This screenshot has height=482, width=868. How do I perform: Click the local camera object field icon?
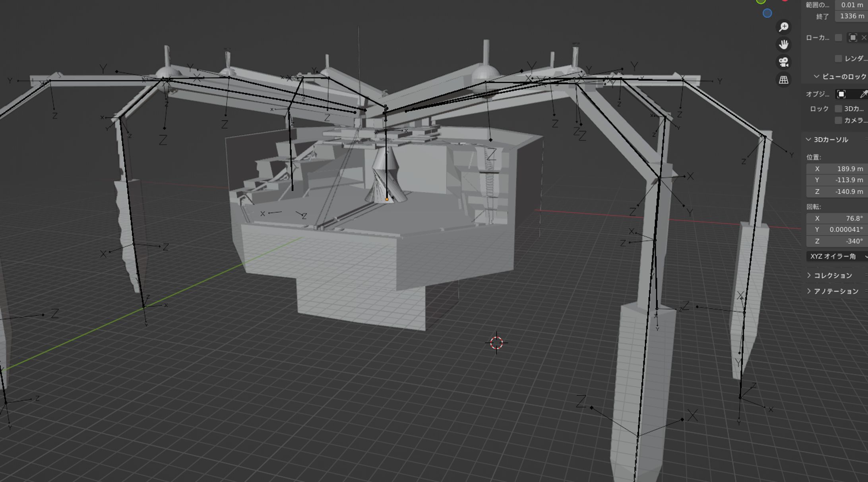[x=852, y=38]
